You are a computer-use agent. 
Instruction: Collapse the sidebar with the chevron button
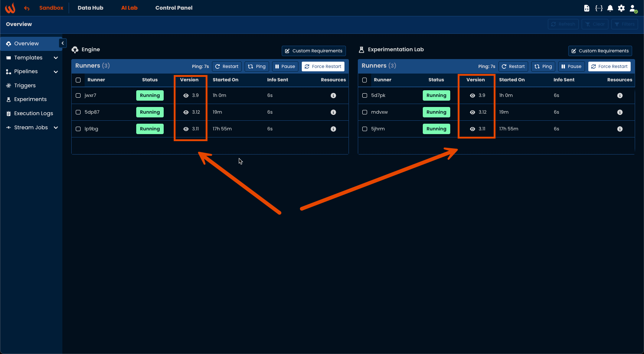[63, 43]
